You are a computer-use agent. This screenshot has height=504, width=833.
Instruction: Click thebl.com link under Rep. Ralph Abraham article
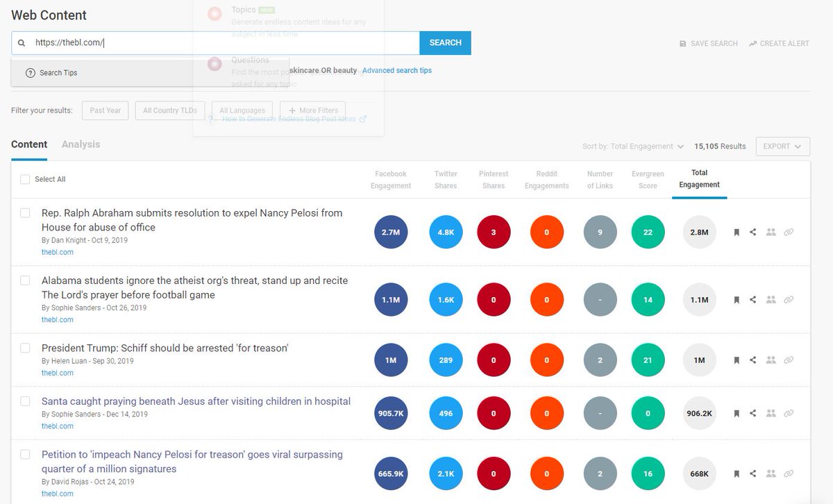pos(57,252)
